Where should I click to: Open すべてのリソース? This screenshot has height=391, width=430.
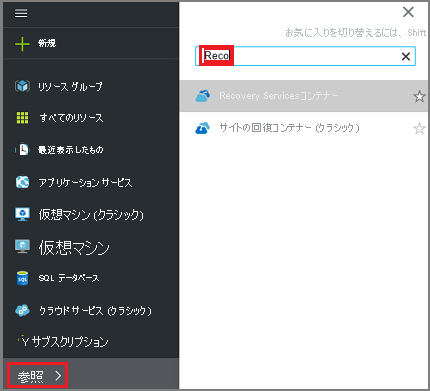pyautogui.click(x=71, y=118)
